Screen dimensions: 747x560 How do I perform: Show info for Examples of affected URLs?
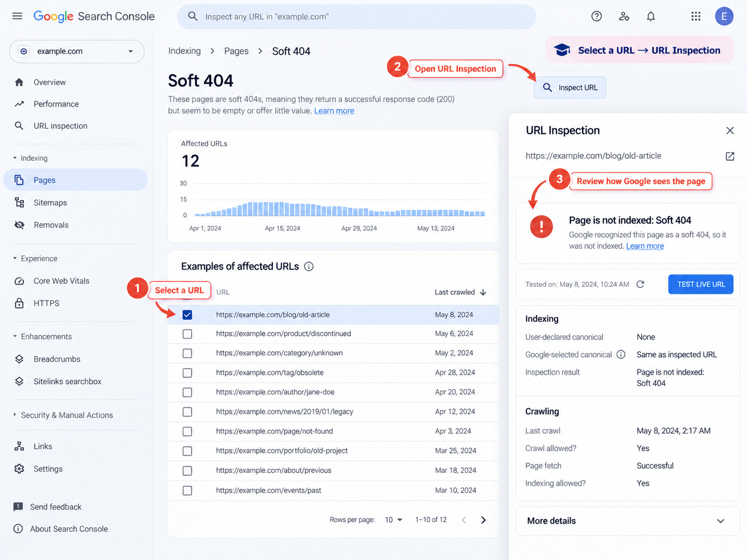pyautogui.click(x=309, y=267)
